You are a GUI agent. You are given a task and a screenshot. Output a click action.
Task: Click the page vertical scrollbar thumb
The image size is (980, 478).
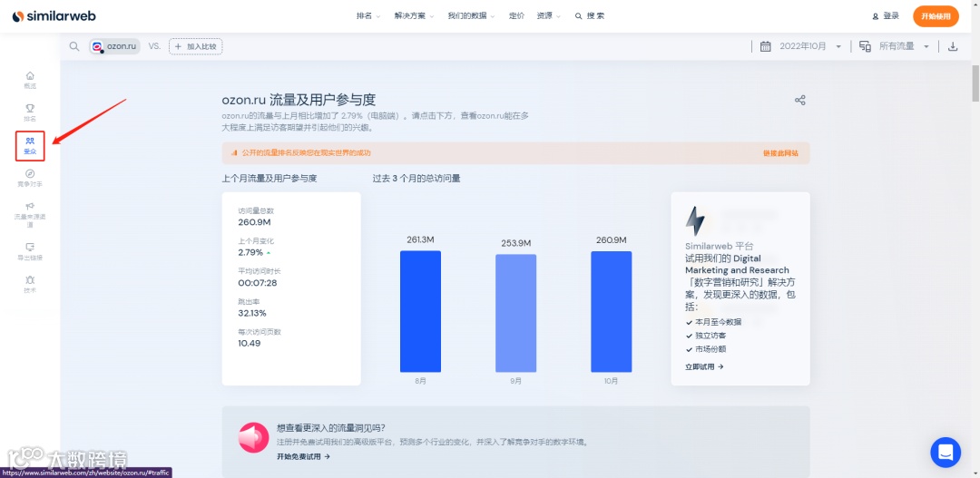pyautogui.click(x=975, y=82)
